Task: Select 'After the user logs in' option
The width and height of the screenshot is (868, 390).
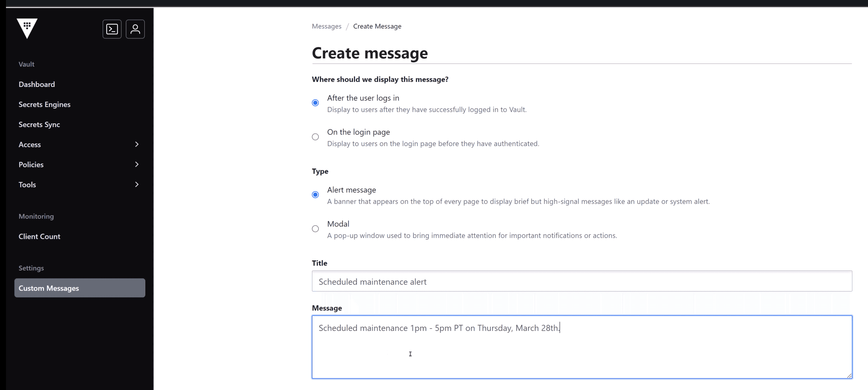Action: click(315, 103)
